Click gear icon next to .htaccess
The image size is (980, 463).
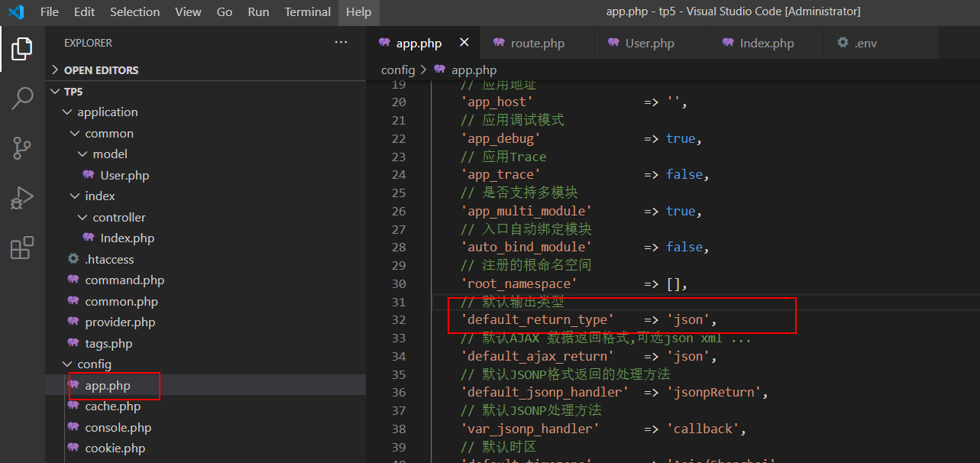click(x=73, y=259)
